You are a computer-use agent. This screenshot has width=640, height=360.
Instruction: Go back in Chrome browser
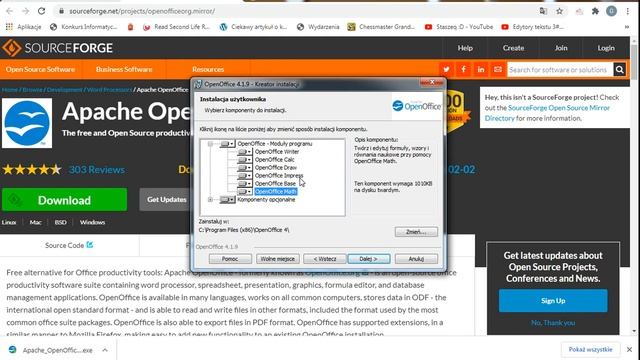click(x=9, y=11)
